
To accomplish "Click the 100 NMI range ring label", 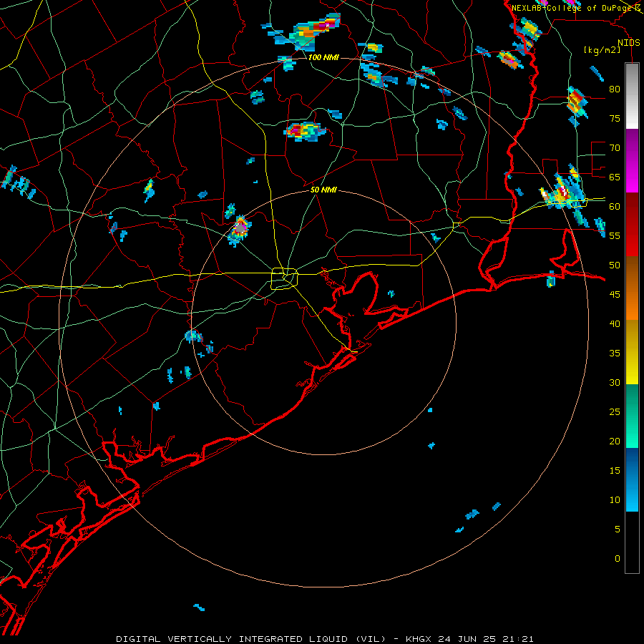I will coord(323,57).
